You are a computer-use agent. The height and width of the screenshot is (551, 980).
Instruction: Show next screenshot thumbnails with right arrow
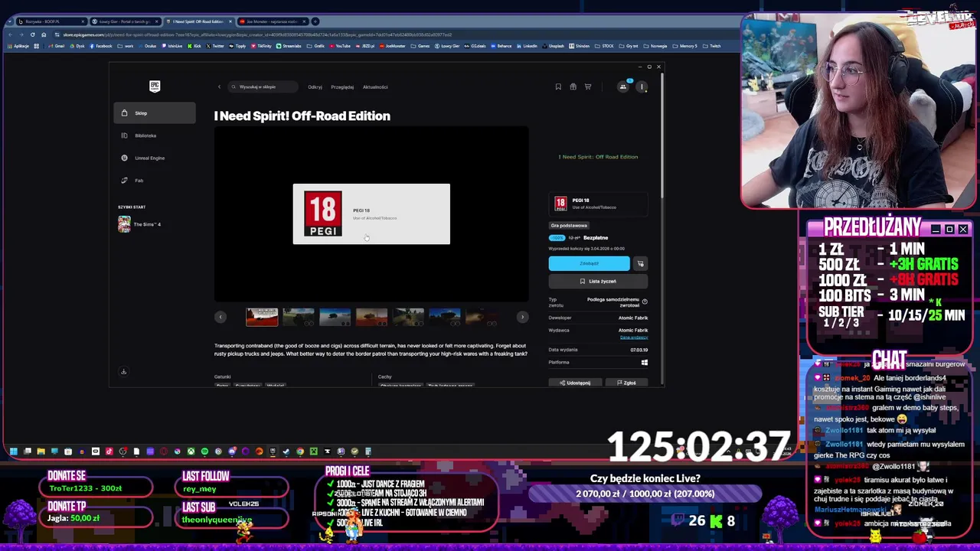pyautogui.click(x=522, y=317)
